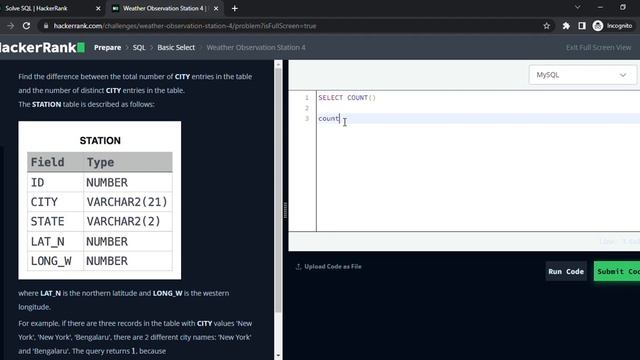This screenshot has width=640, height=360.
Task: Submit Code green button
Action: click(617, 271)
